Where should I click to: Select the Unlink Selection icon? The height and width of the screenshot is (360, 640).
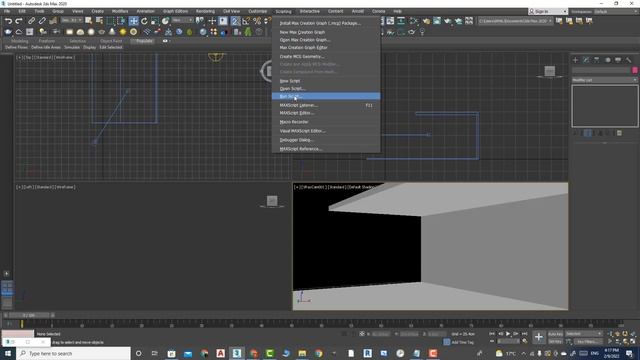point(42,21)
